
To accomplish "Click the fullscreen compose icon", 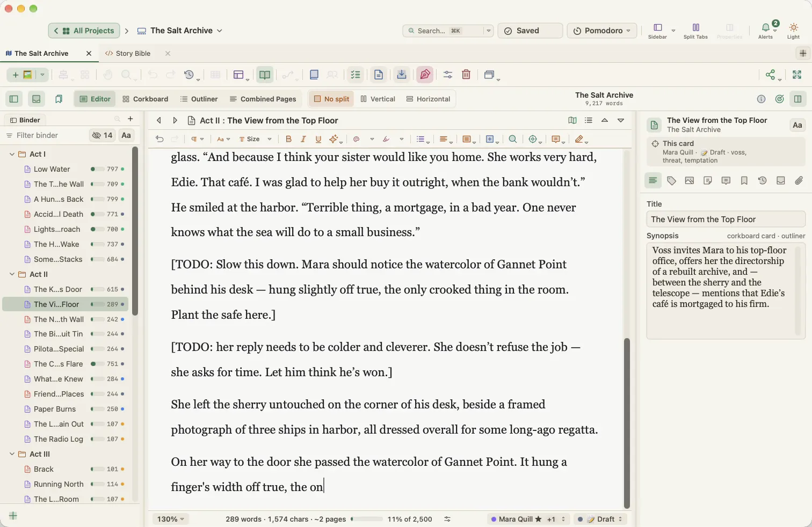I will point(797,75).
